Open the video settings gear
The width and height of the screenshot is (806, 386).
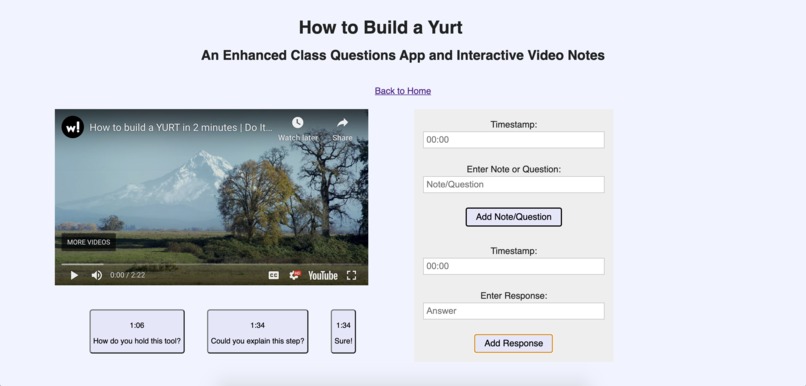[295, 275]
